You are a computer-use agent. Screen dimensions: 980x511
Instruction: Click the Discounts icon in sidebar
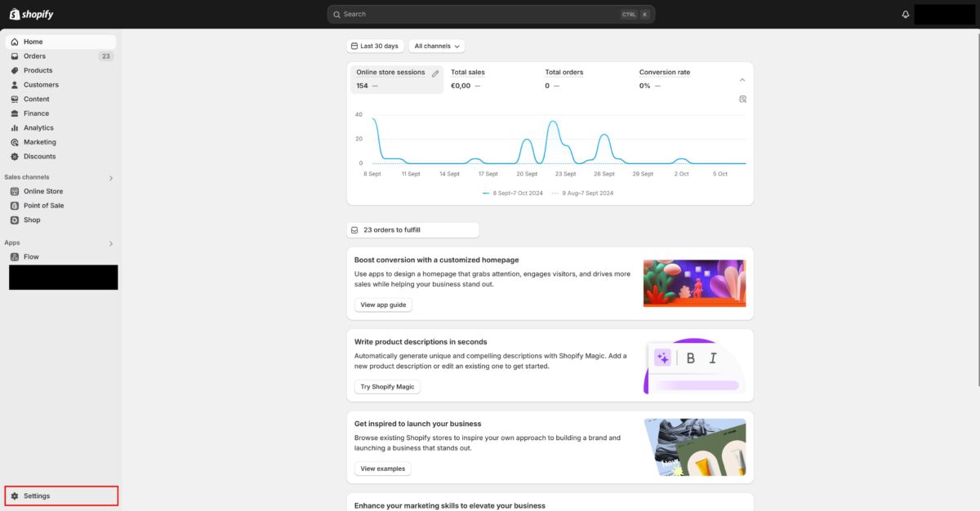(x=15, y=157)
